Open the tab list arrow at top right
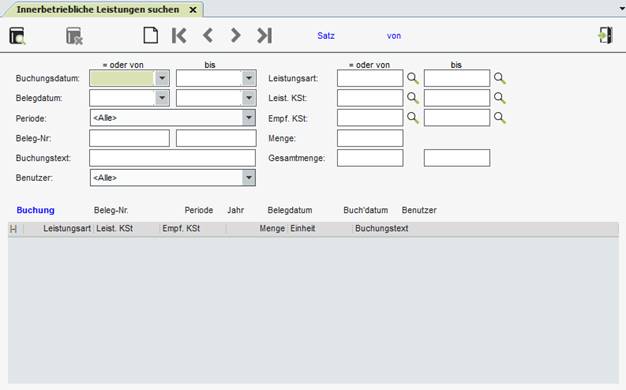This screenshot has width=626, height=390. (622, 9)
